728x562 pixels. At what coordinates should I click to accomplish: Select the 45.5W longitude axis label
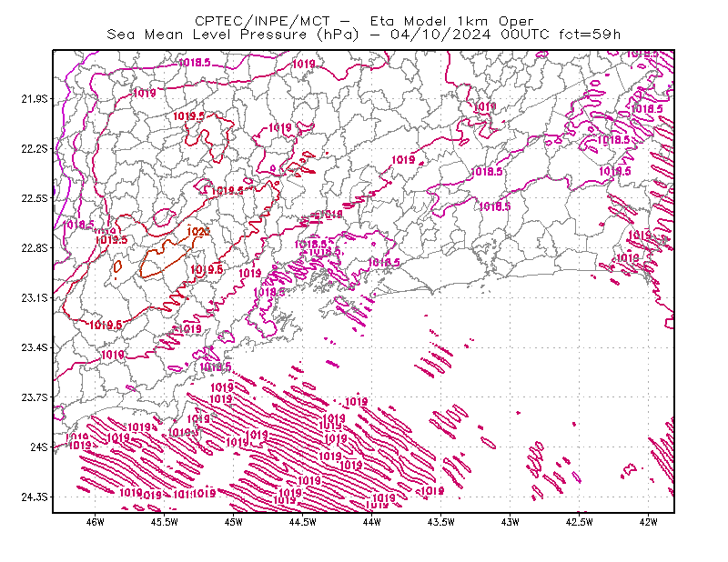[165, 522]
